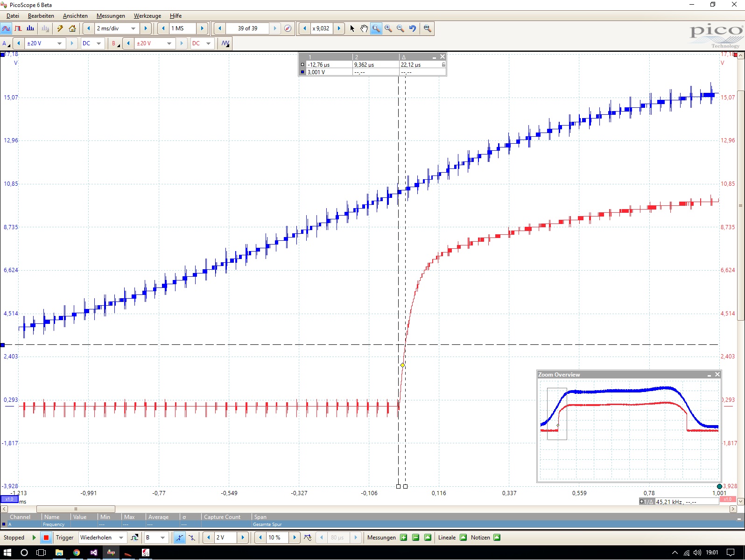Open the buffer navigator compass icon
The width and height of the screenshot is (745, 560).
click(x=288, y=28)
